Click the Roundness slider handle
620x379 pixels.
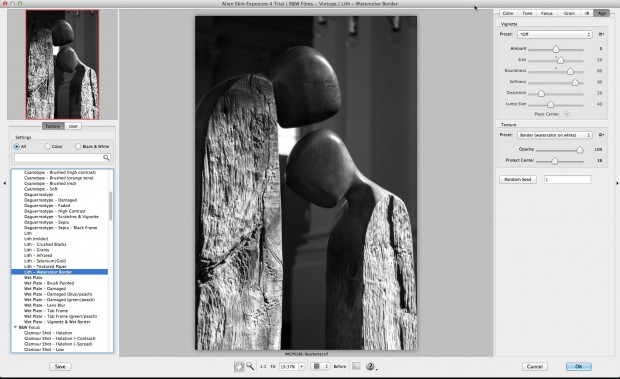[570, 71]
